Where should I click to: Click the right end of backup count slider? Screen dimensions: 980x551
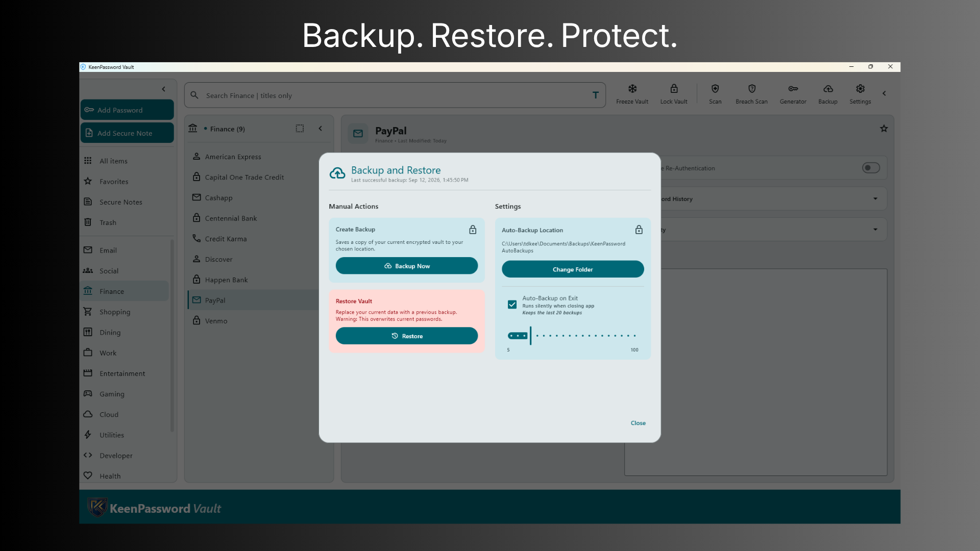[x=634, y=336]
